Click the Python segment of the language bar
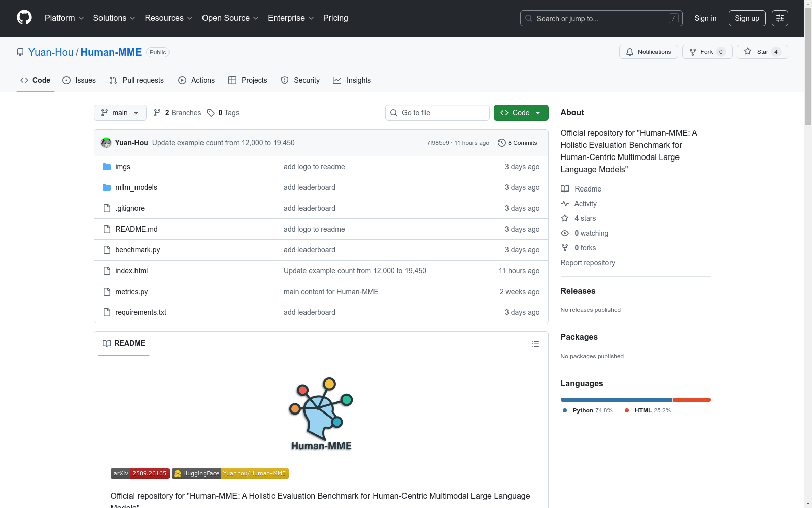The image size is (812, 508). [616, 400]
